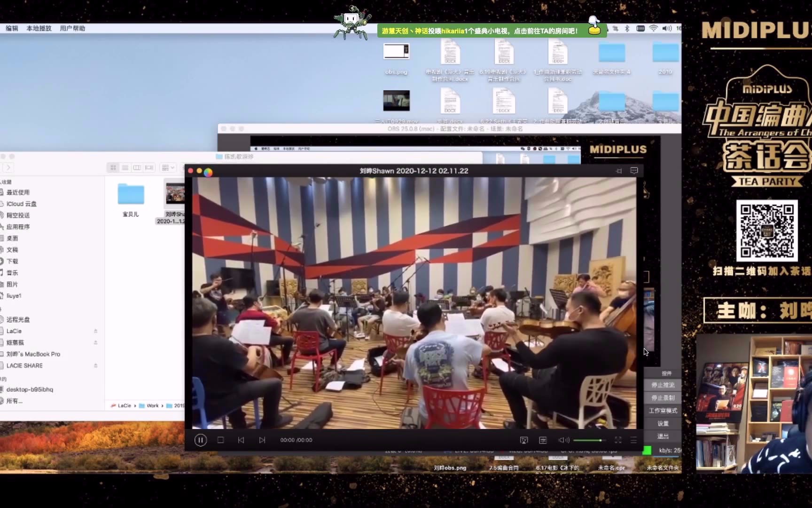
Task: Click 退出 in OBS controls
Action: click(663, 436)
